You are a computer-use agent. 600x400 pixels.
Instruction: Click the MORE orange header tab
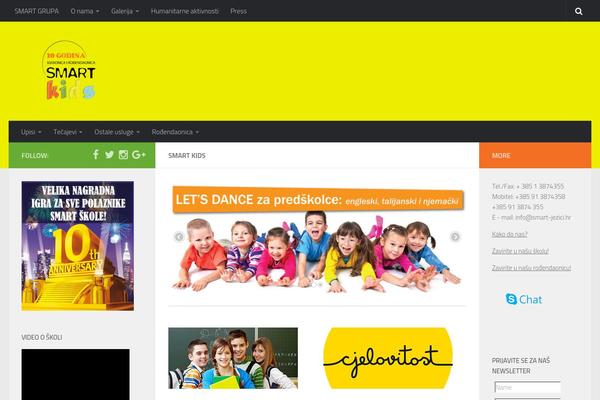tap(535, 155)
